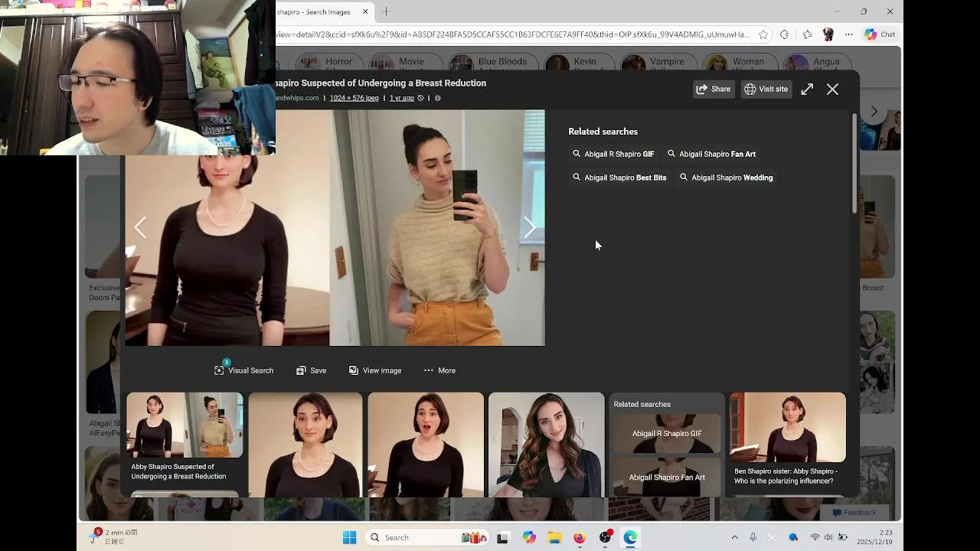Switch to Microsoft Edge on the taskbar
This screenshot has height=551, width=980.
pos(631,537)
